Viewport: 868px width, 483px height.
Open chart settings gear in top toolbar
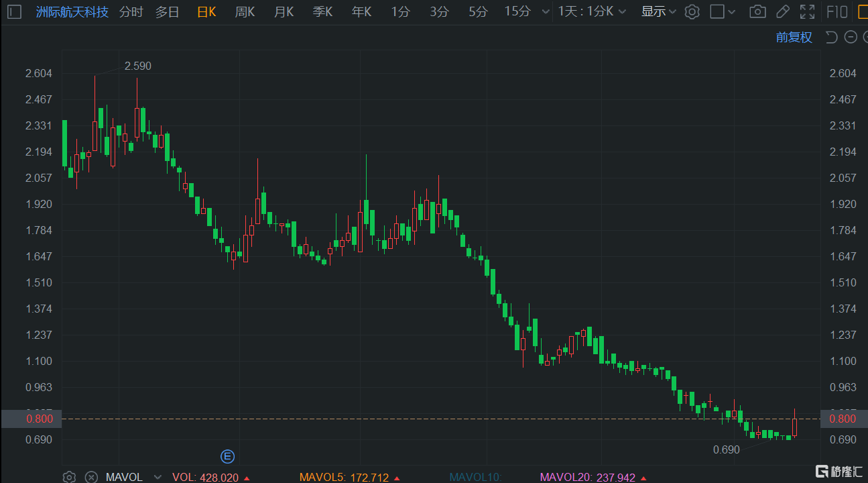click(x=692, y=11)
